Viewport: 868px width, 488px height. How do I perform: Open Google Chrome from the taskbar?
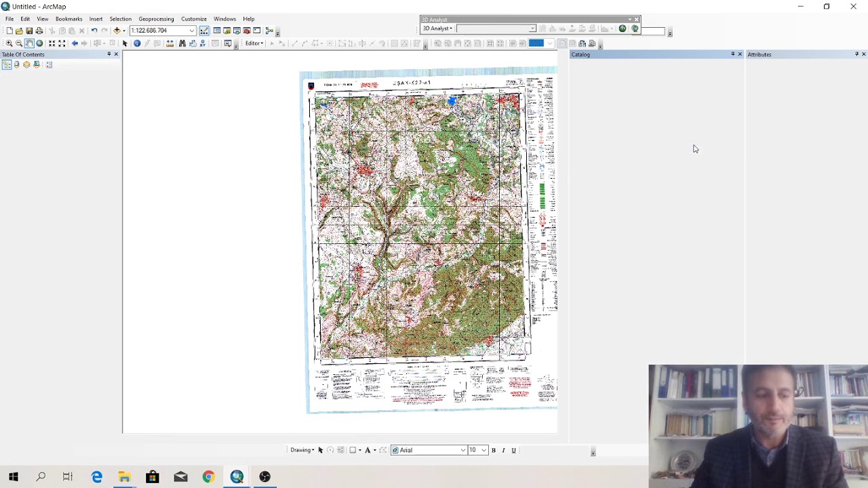pos(208,477)
